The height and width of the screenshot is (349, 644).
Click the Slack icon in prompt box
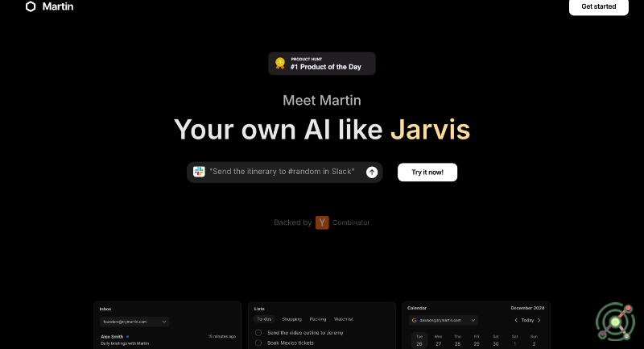(199, 172)
